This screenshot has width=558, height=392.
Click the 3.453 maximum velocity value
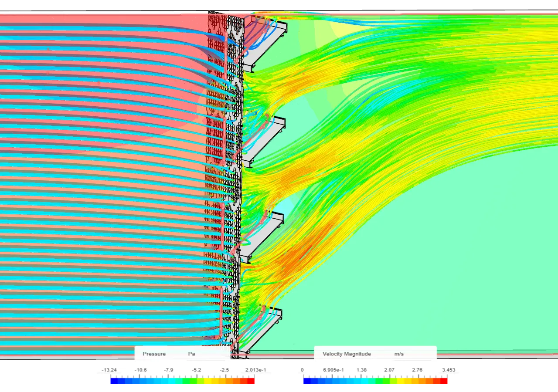(448, 370)
